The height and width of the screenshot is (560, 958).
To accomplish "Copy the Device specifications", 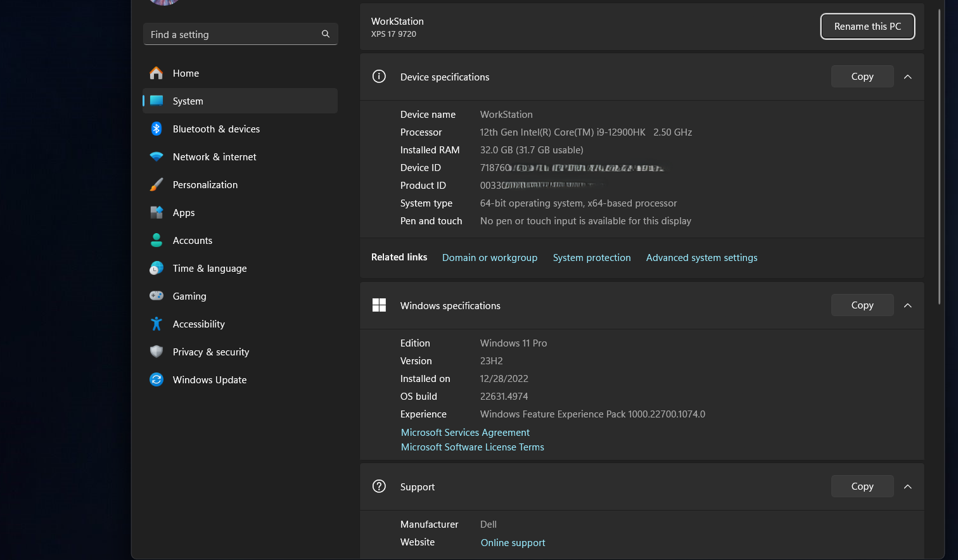I will point(862,77).
